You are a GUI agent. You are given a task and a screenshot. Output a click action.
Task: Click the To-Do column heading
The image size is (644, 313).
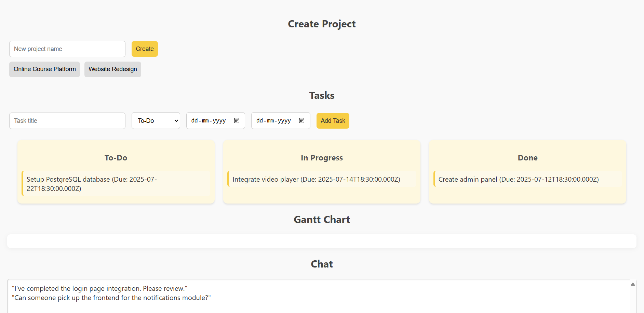(116, 158)
